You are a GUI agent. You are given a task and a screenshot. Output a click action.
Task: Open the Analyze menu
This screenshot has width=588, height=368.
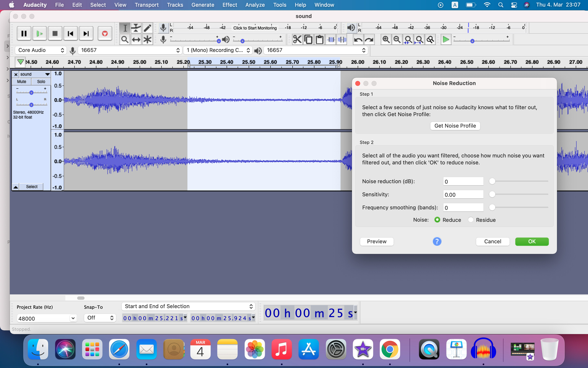(255, 5)
